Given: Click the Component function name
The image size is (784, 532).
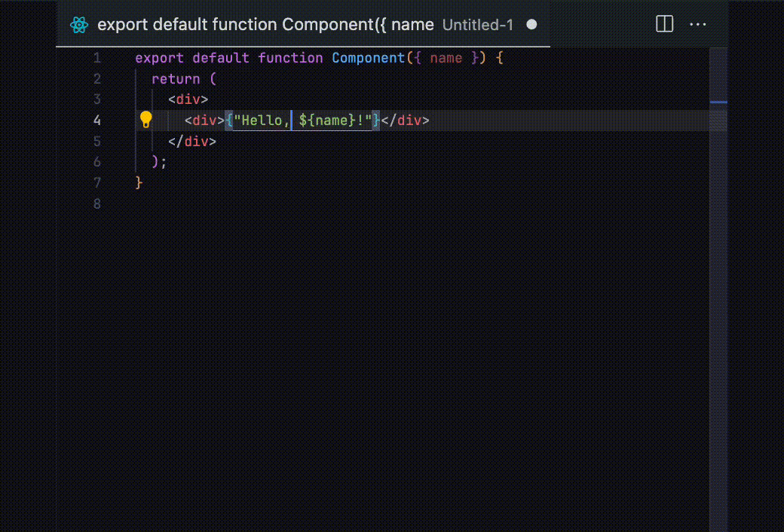Looking at the screenshot, I should [x=368, y=58].
